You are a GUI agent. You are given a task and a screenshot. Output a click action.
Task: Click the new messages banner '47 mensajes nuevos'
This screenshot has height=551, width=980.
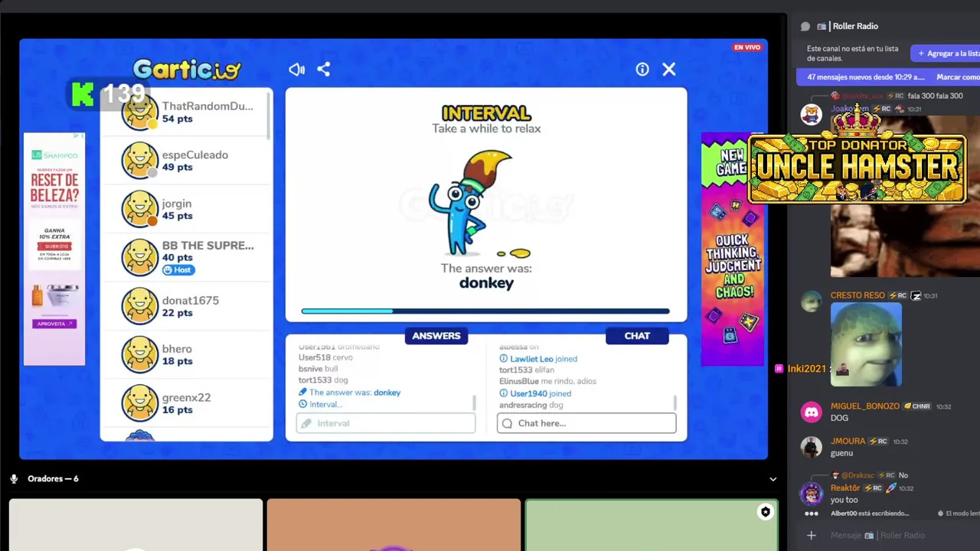pyautogui.click(x=865, y=77)
